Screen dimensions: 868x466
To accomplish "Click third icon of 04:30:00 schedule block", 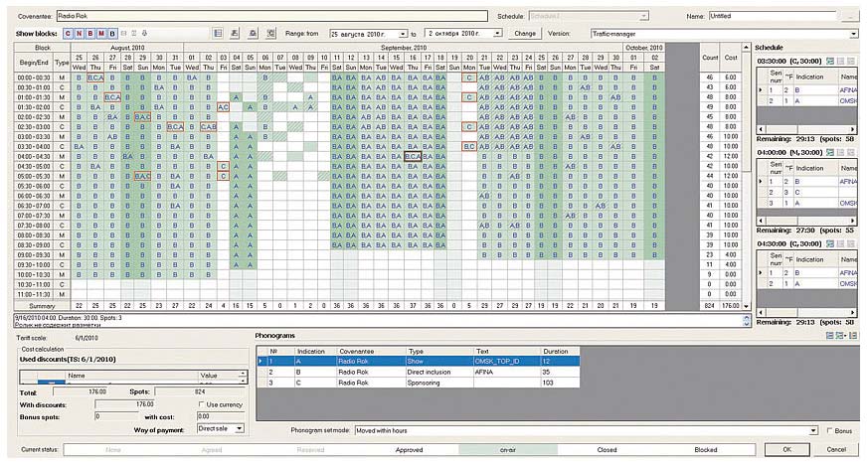I will pos(851,243).
